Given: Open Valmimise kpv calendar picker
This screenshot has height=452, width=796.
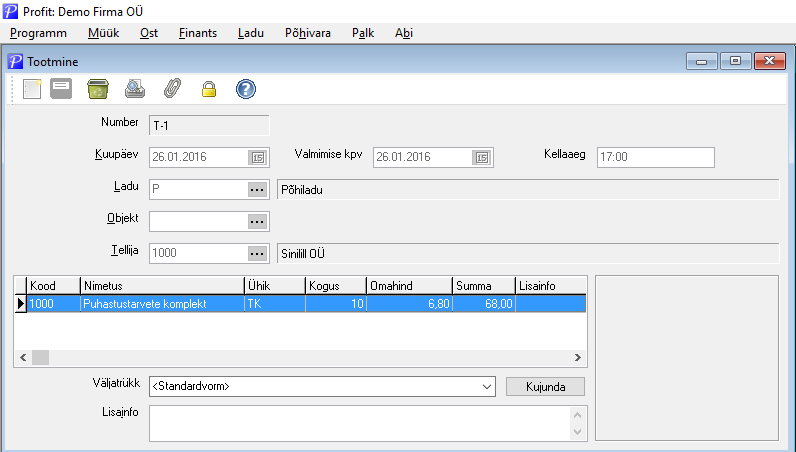Looking at the screenshot, I should pos(482,157).
